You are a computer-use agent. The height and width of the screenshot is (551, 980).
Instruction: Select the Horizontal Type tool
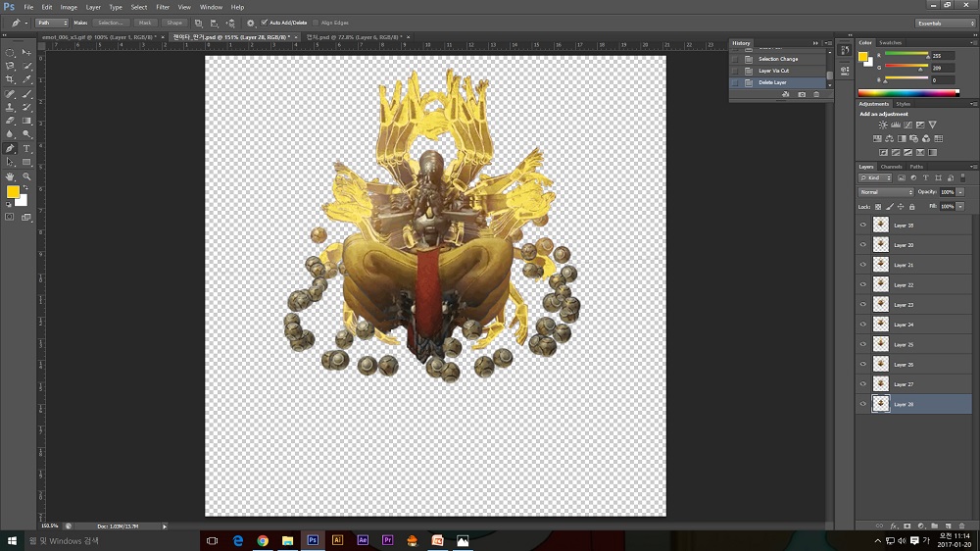pyautogui.click(x=26, y=149)
